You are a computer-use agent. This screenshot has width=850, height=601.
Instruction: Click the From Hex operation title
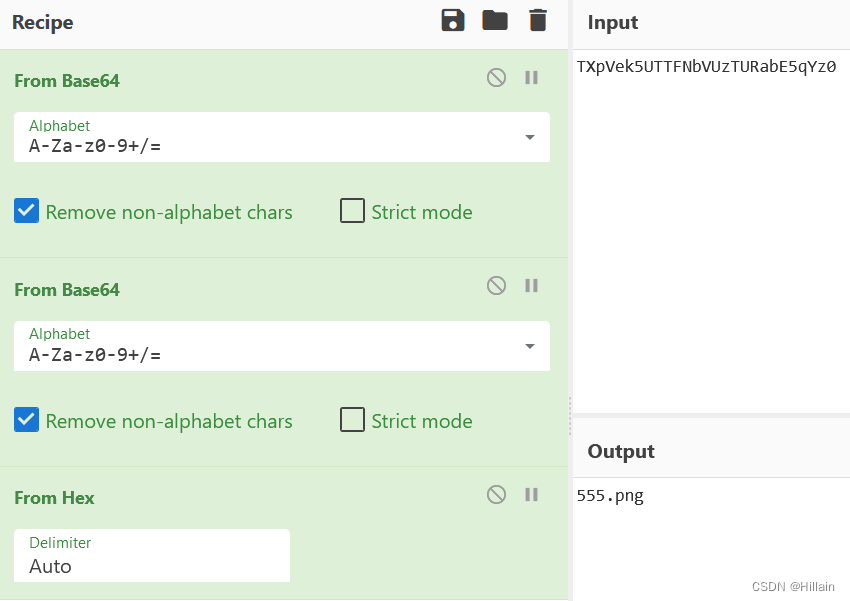tap(54, 498)
